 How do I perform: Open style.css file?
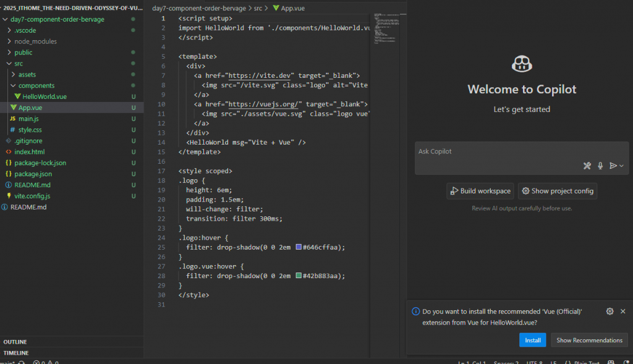(30, 130)
